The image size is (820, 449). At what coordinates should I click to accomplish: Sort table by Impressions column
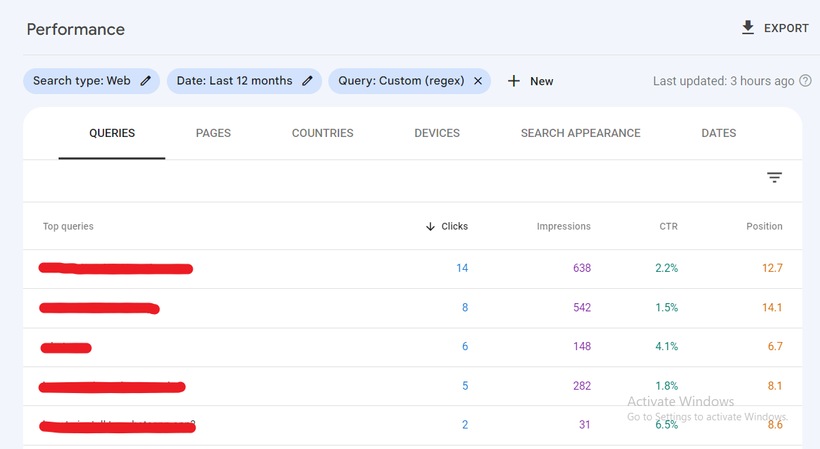pos(563,227)
